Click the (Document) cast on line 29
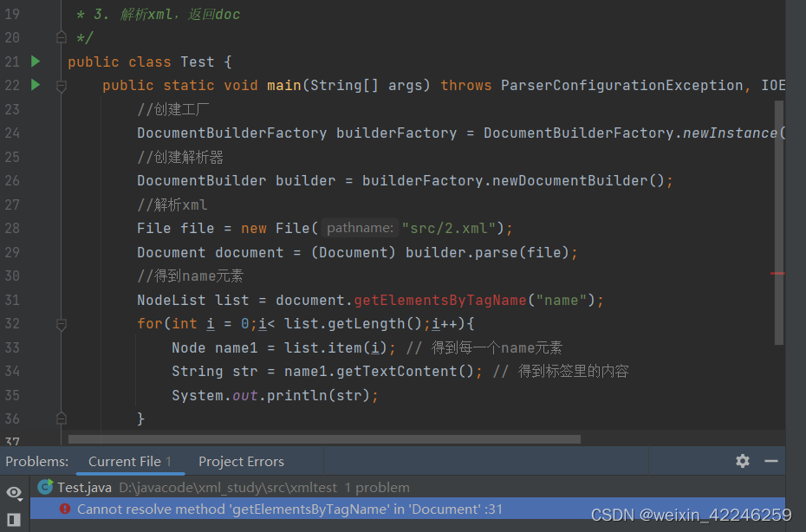 click(353, 252)
